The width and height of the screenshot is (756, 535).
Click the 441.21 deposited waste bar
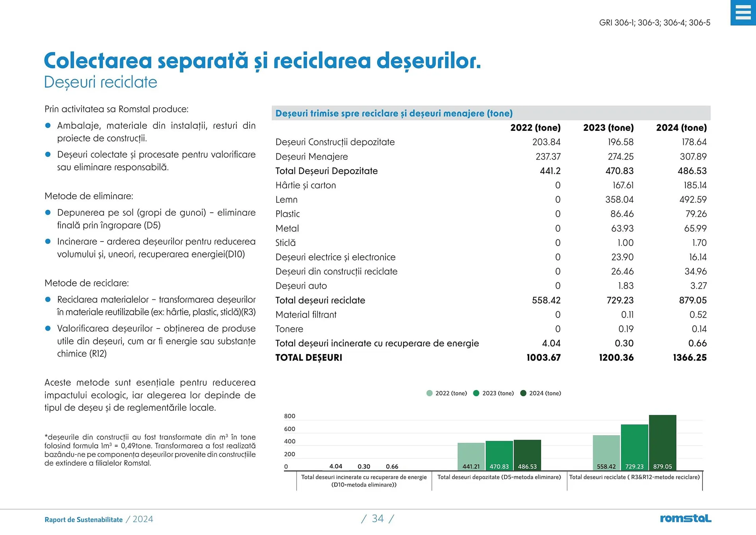click(x=471, y=455)
